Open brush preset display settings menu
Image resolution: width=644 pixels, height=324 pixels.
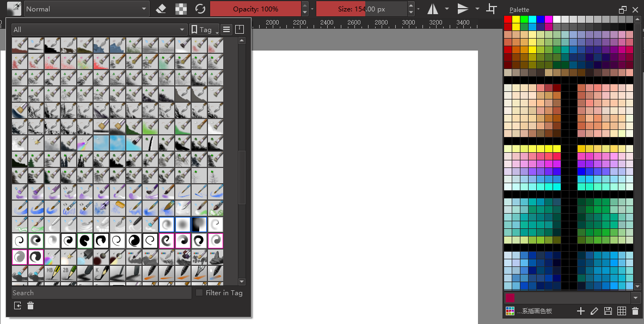[226, 29]
